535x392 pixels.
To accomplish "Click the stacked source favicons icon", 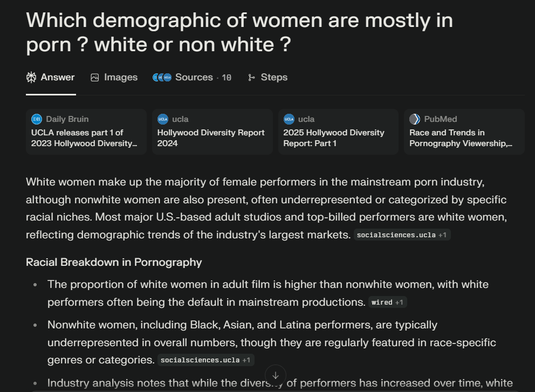I will [162, 78].
